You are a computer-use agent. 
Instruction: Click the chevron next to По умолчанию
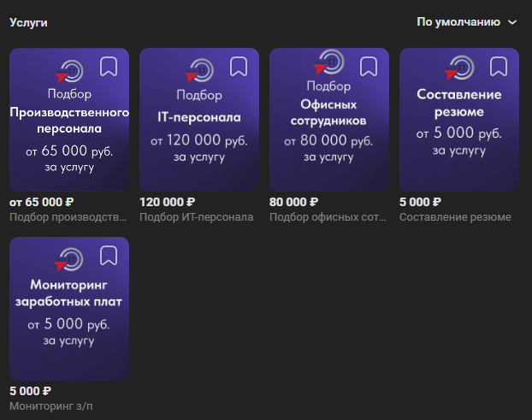click(x=512, y=22)
